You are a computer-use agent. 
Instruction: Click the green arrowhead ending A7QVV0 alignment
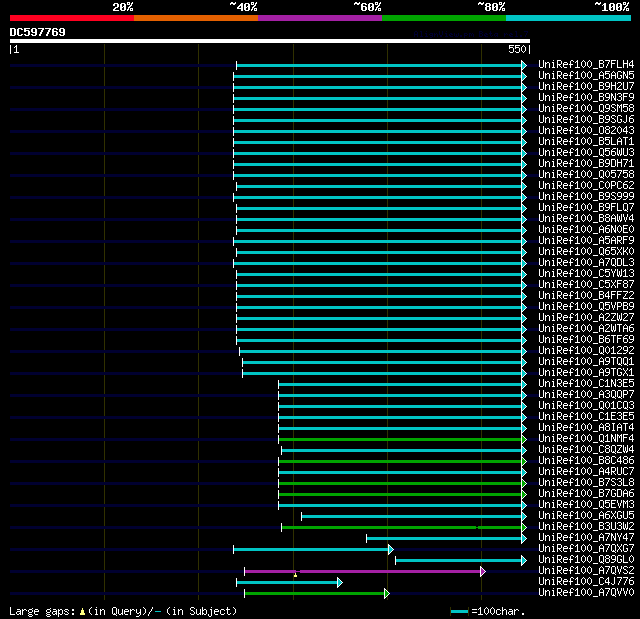[387, 594]
